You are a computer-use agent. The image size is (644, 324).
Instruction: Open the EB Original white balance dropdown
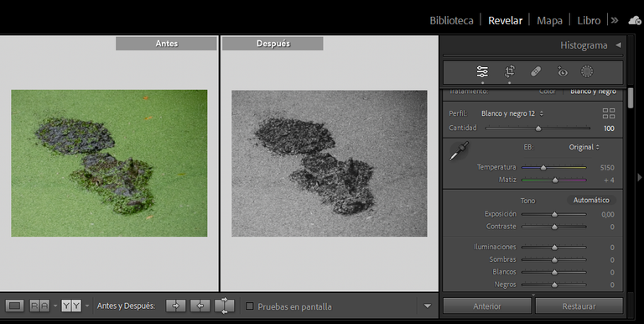(x=584, y=147)
